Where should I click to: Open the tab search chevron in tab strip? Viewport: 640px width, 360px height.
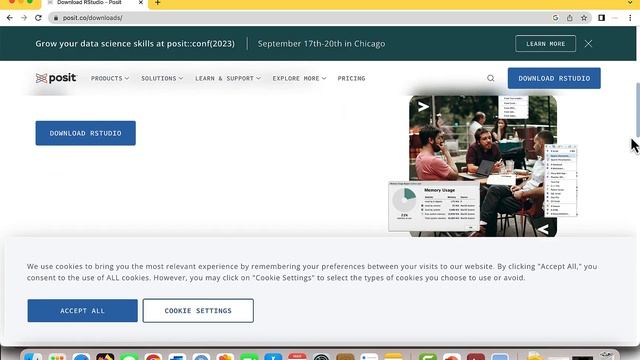point(630,3)
